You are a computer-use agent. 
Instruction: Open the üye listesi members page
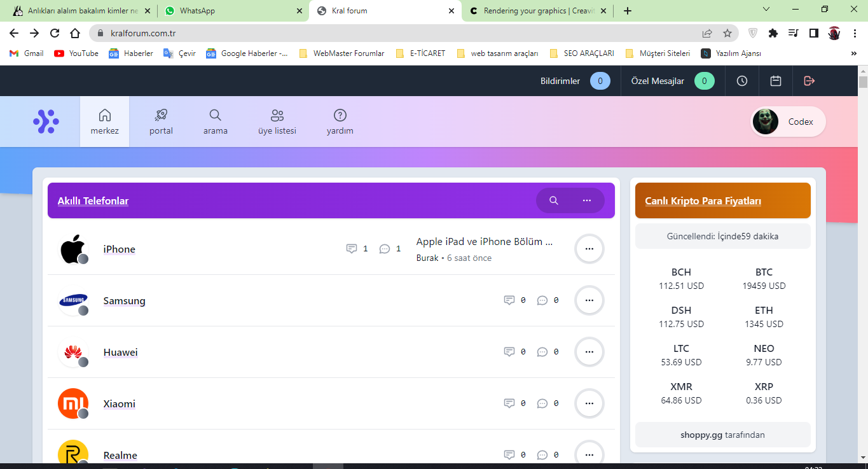pyautogui.click(x=277, y=122)
